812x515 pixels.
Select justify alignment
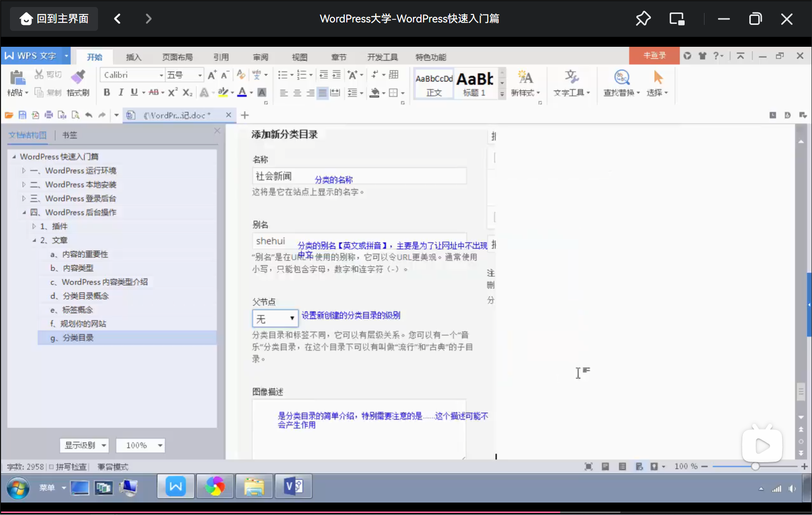pyautogui.click(x=322, y=93)
